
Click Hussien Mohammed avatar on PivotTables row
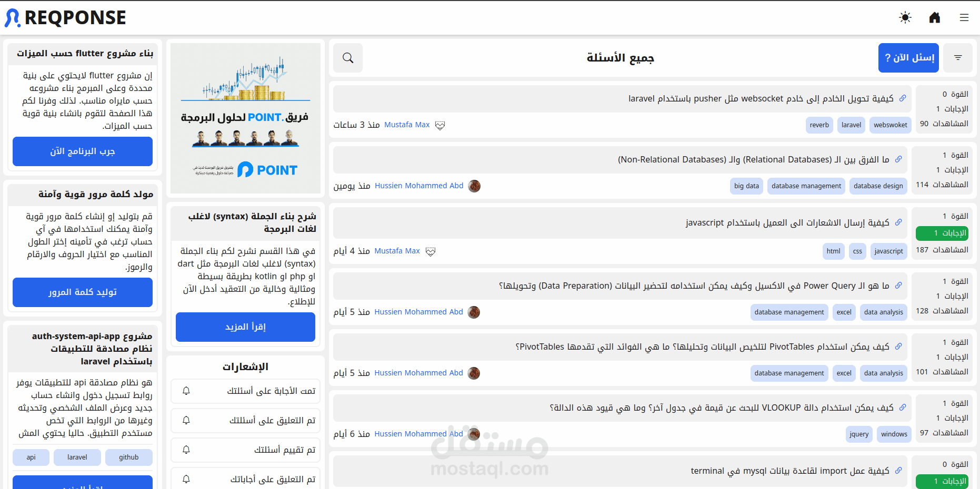point(474,373)
